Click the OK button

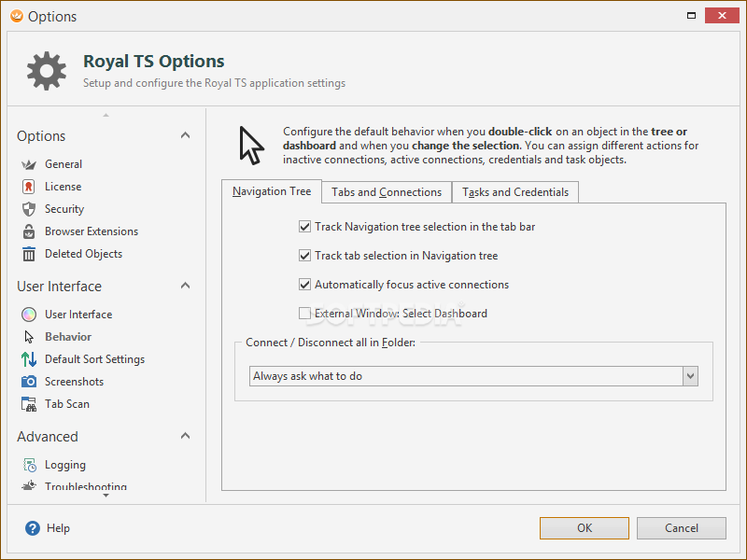click(585, 528)
